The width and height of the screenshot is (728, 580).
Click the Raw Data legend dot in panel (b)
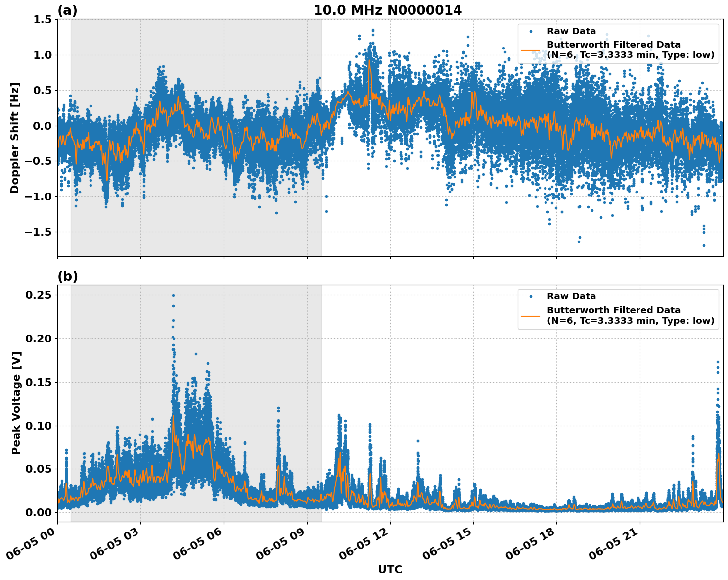coord(531,296)
